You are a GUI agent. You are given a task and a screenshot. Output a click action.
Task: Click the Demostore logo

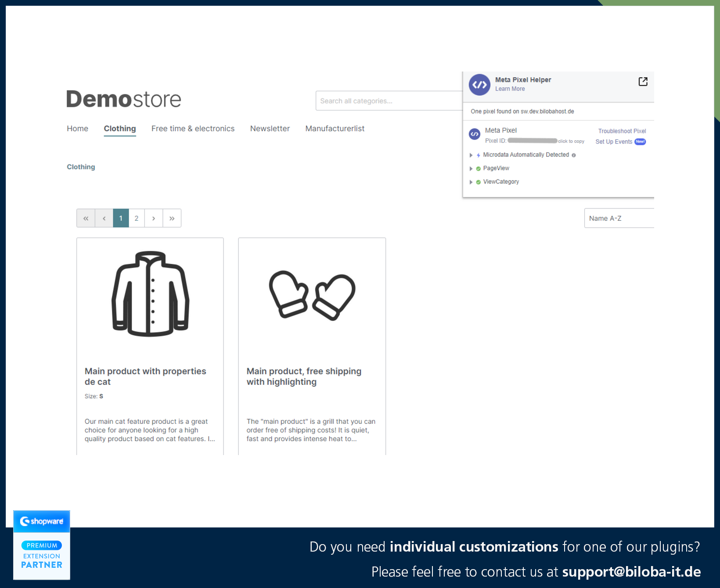pos(124,99)
